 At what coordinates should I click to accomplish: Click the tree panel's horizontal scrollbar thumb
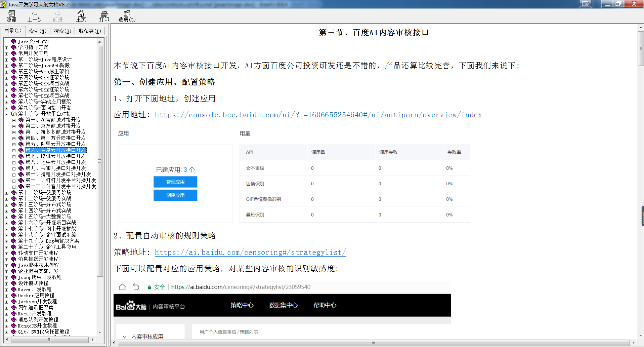(50, 340)
